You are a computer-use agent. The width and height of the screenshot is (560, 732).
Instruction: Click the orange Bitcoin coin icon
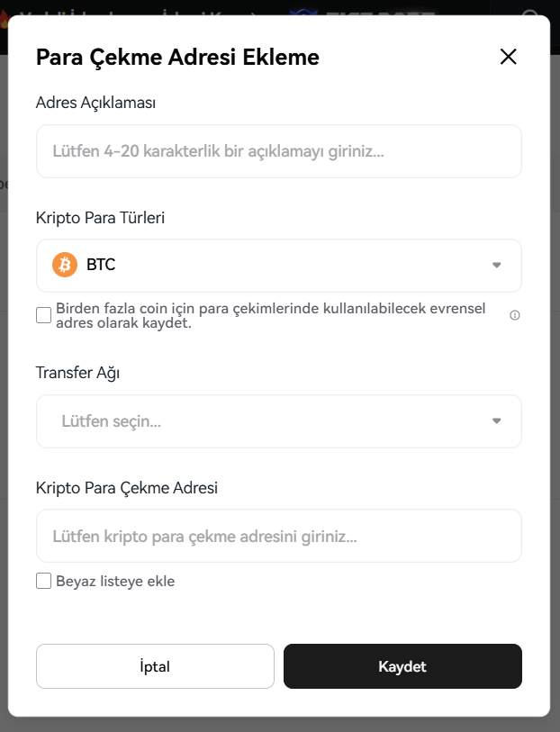pos(65,265)
